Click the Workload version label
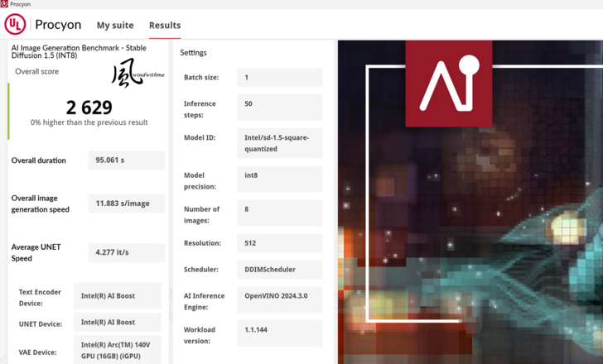Viewport: 603px width, 364px height. 199,335
